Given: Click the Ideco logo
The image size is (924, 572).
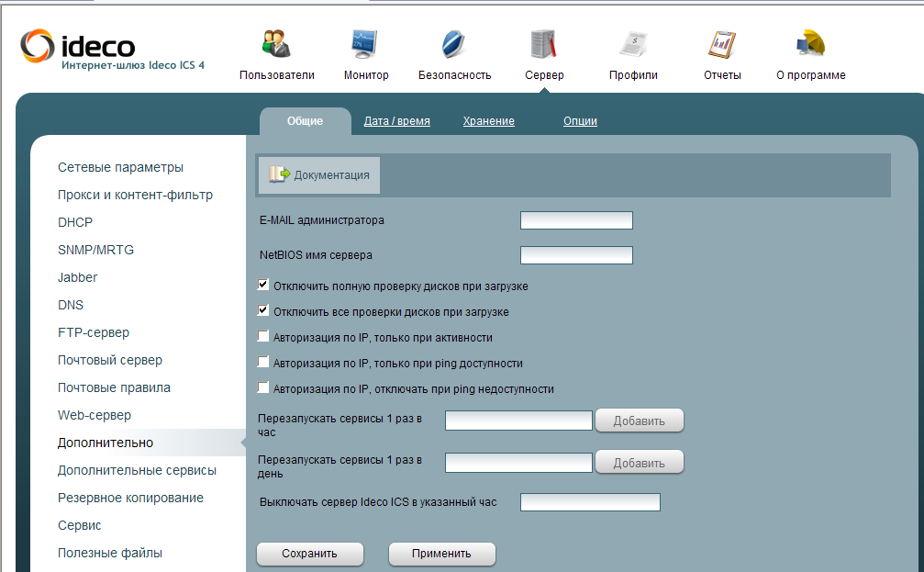Looking at the screenshot, I should click(78, 45).
